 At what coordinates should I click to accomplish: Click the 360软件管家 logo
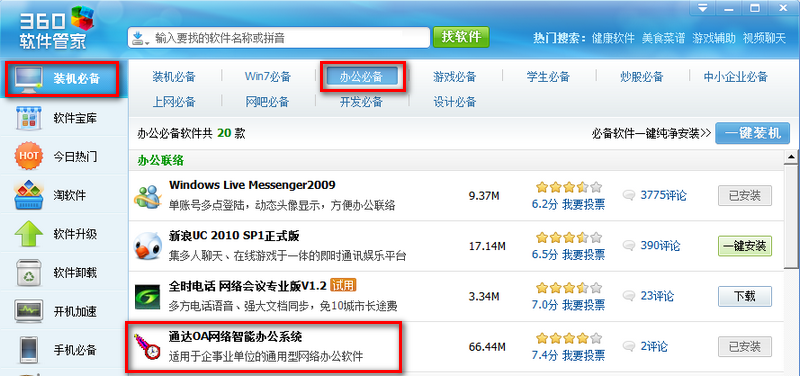click(x=57, y=28)
